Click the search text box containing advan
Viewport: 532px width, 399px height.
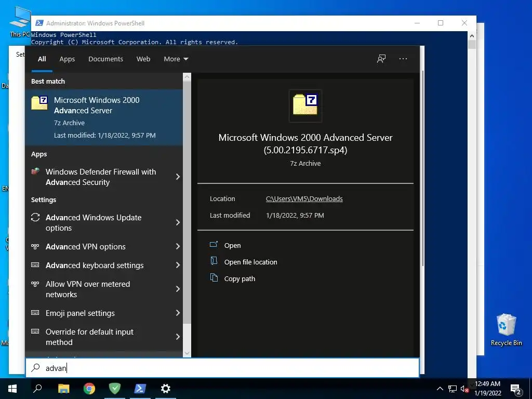(x=222, y=368)
